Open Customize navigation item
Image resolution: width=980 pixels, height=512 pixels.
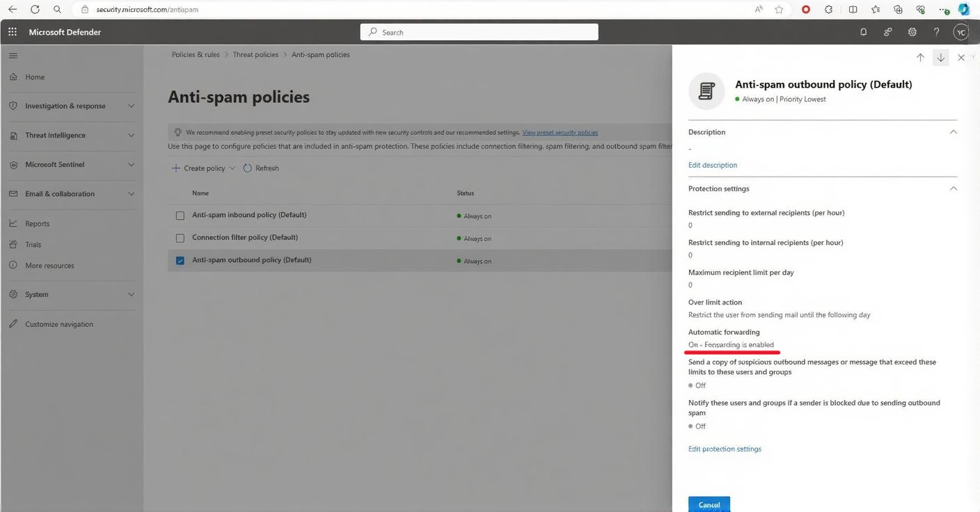tap(59, 324)
